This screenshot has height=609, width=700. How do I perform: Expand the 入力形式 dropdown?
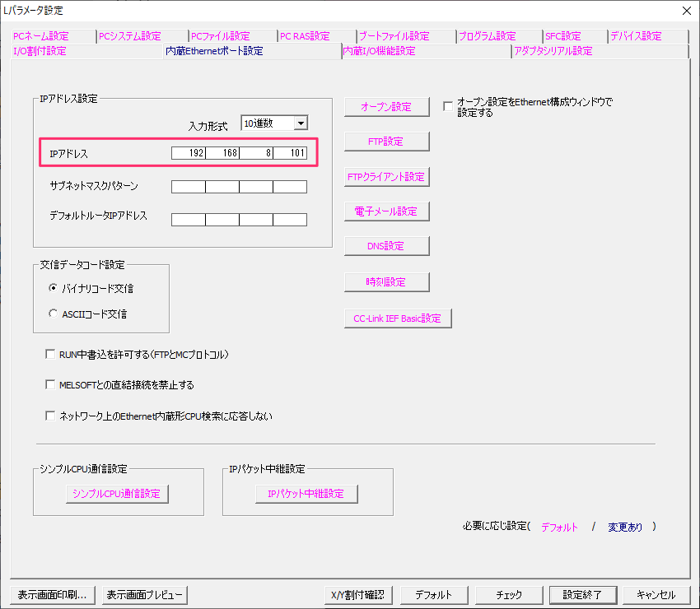point(300,123)
